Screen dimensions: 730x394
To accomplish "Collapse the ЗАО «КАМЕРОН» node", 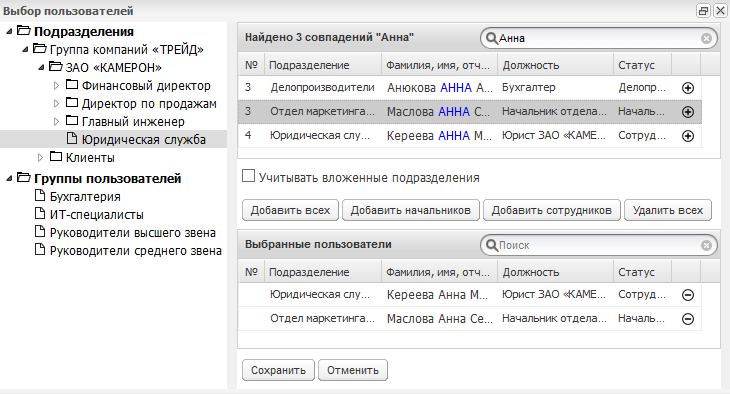I will point(41,68).
